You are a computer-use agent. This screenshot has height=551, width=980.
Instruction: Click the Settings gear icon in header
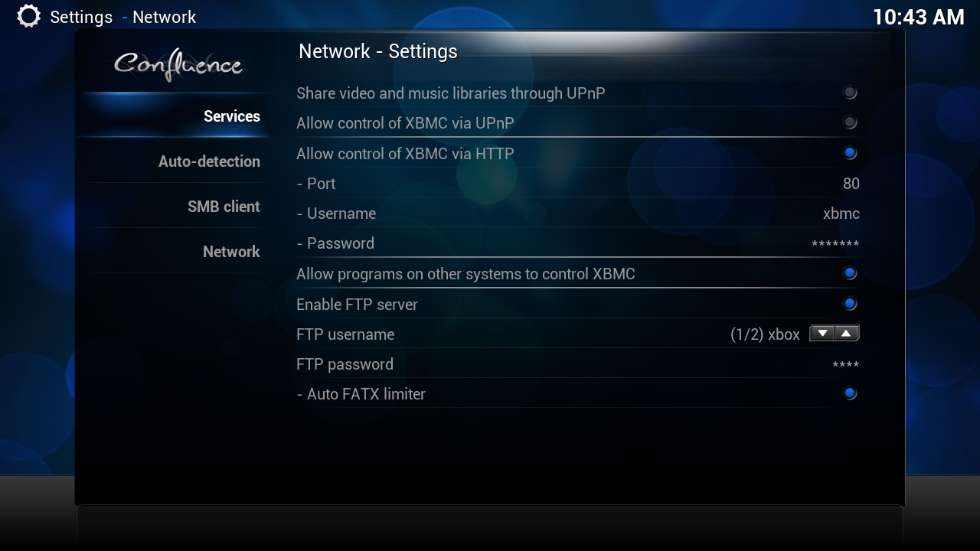point(28,16)
